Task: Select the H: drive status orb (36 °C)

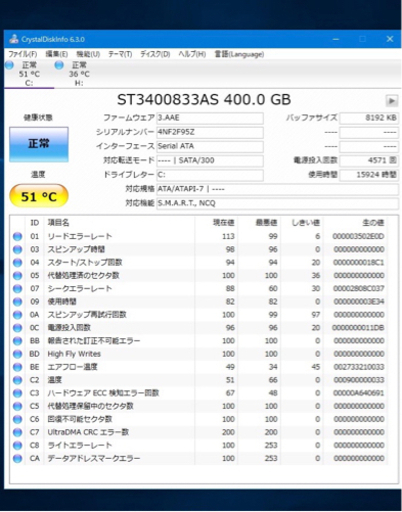Action: (x=59, y=65)
